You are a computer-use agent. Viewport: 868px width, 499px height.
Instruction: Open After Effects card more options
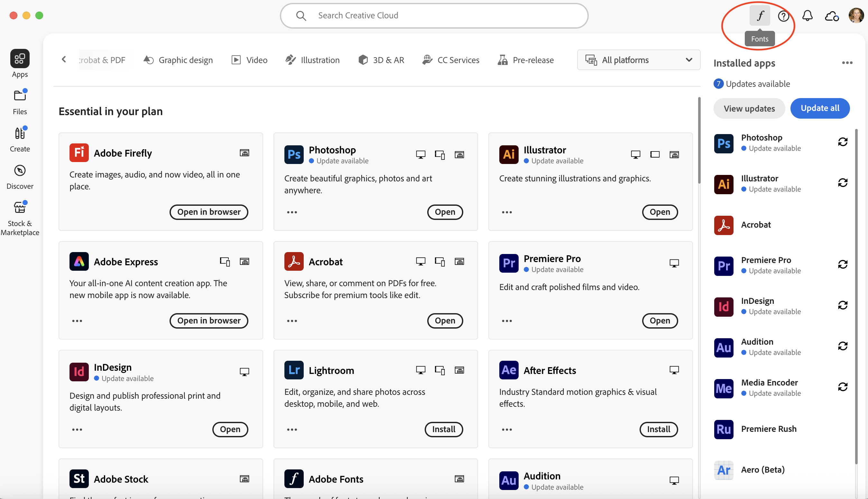click(506, 430)
